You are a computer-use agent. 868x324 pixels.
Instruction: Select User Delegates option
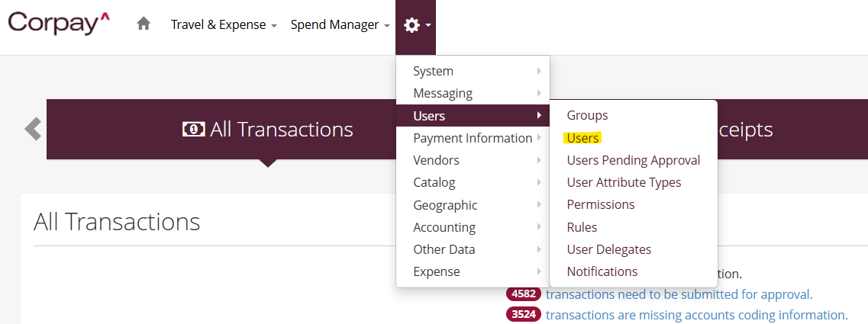608,249
